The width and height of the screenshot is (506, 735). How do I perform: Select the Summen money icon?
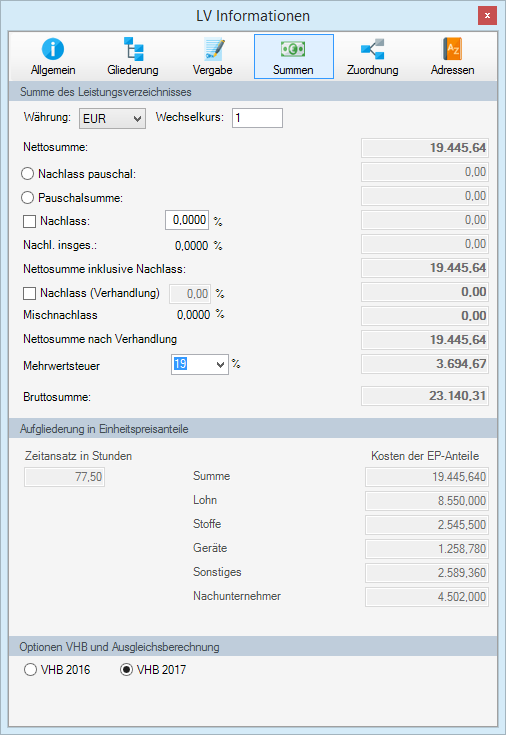point(294,49)
